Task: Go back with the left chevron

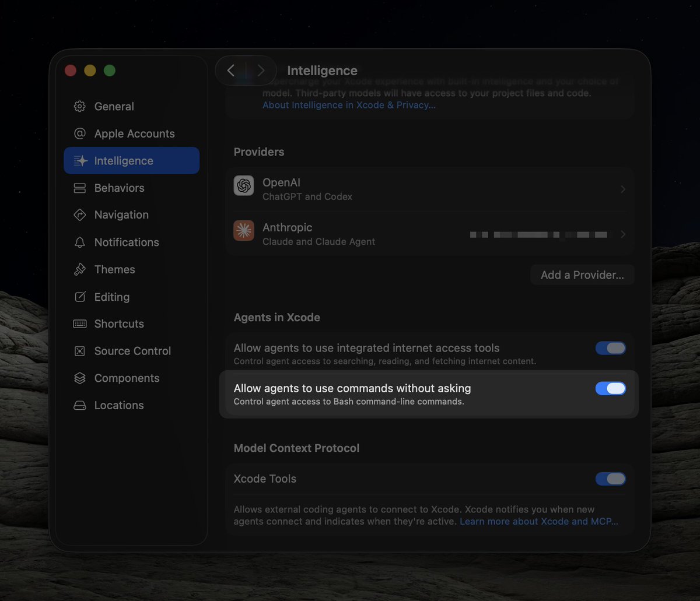Action: pyautogui.click(x=231, y=71)
